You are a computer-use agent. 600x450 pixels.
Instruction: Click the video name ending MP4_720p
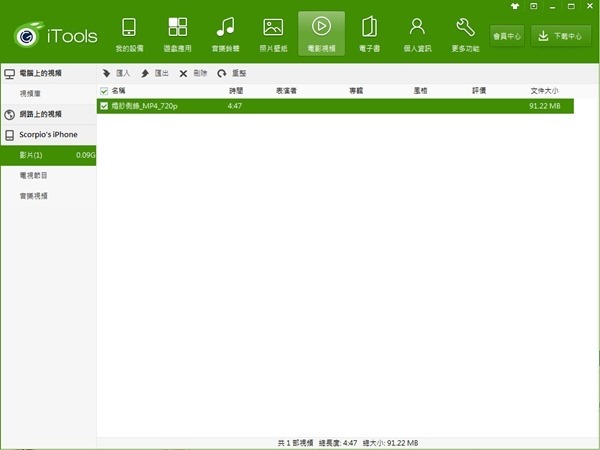[x=144, y=106]
